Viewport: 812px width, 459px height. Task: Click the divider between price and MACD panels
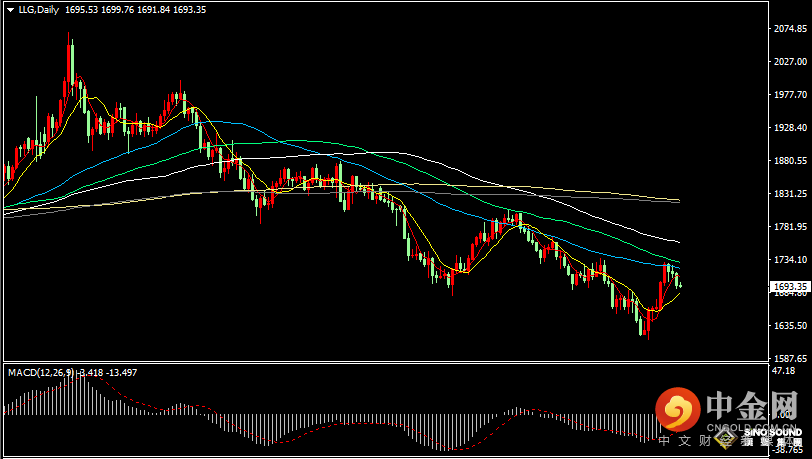380,361
